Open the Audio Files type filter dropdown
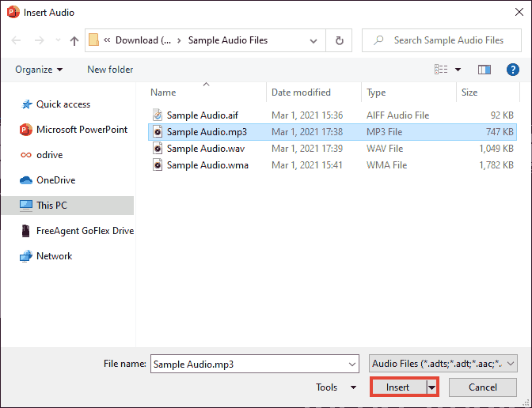 pyautogui.click(x=443, y=364)
